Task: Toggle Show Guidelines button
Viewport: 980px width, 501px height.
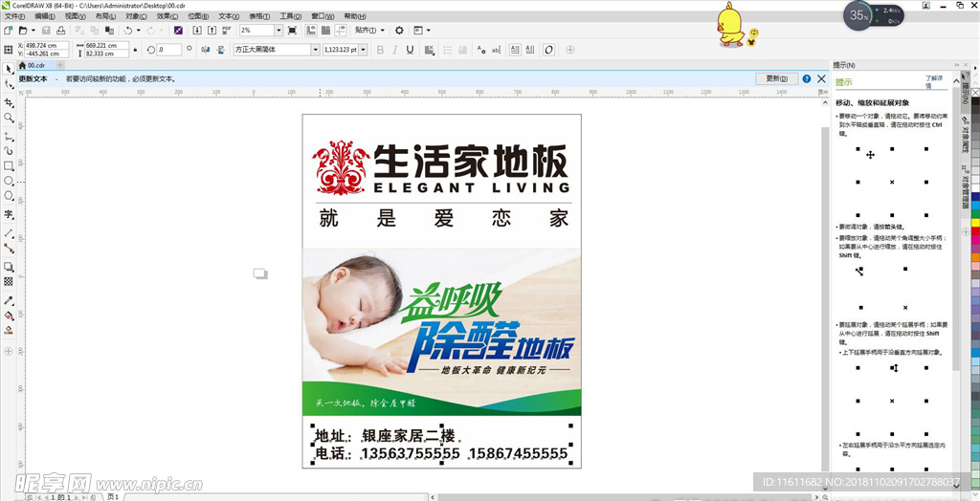Action: click(341, 30)
